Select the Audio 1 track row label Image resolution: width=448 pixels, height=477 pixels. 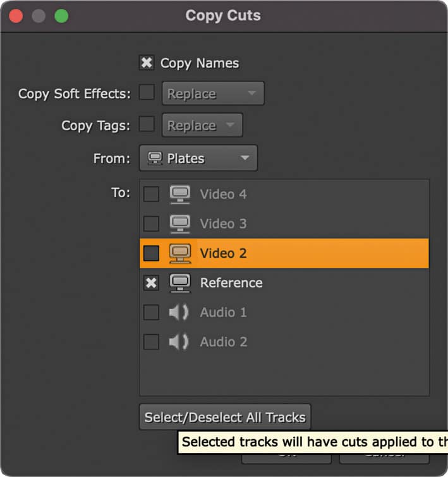pyautogui.click(x=224, y=313)
